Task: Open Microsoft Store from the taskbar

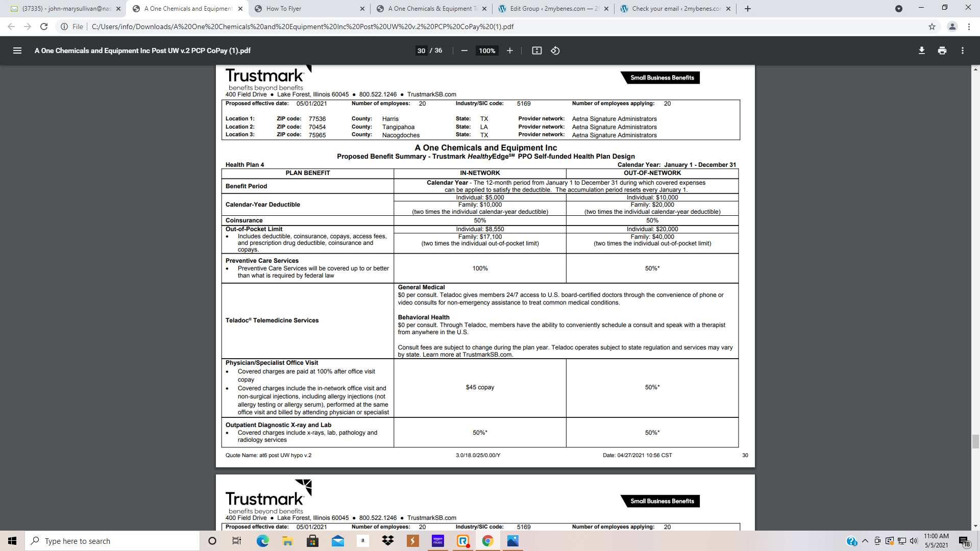Action: pyautogui.click(x=312, y=541)
